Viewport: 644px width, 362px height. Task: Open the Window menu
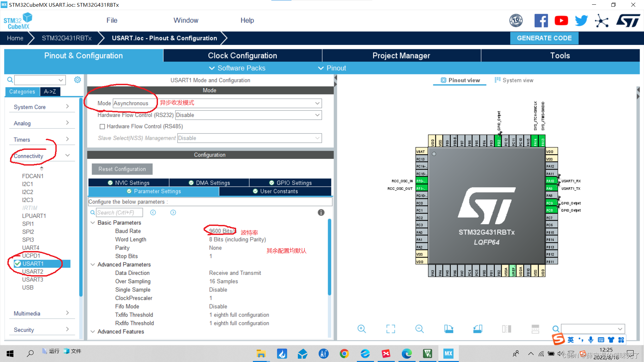coord(186,20)
